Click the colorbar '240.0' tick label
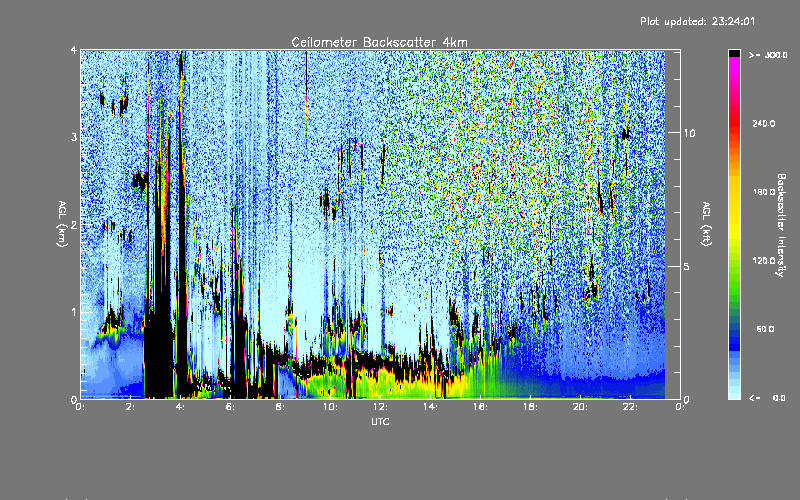The width and height of the screenshot is (800, 500). (763, 123)
